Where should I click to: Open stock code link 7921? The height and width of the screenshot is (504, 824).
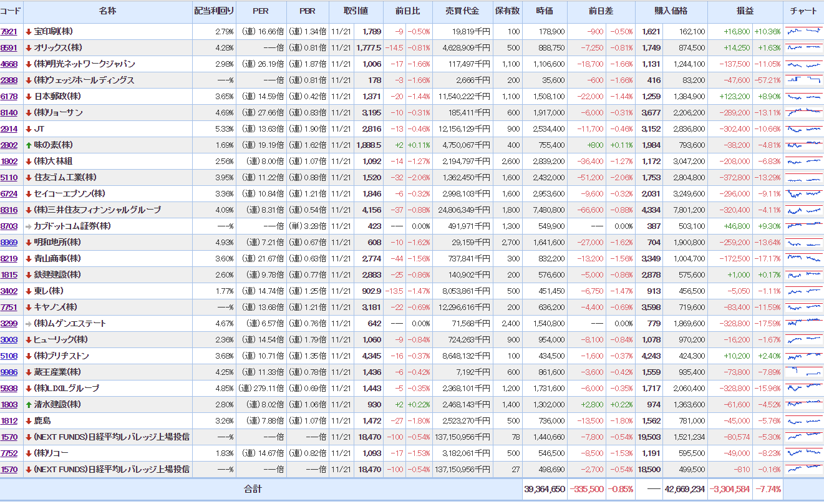[x=9, y=32]
